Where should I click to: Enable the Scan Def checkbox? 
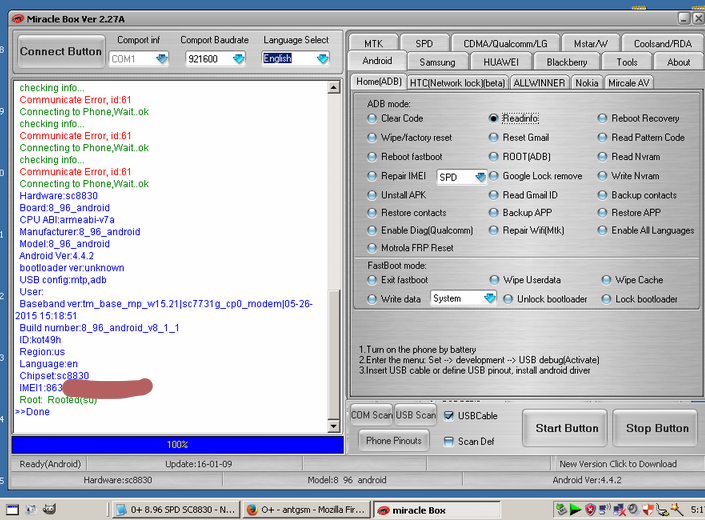point(449,441)
